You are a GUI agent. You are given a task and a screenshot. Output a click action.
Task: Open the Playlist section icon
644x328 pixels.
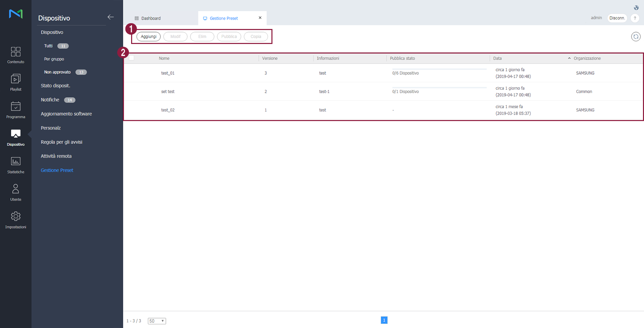click(16, 79)
